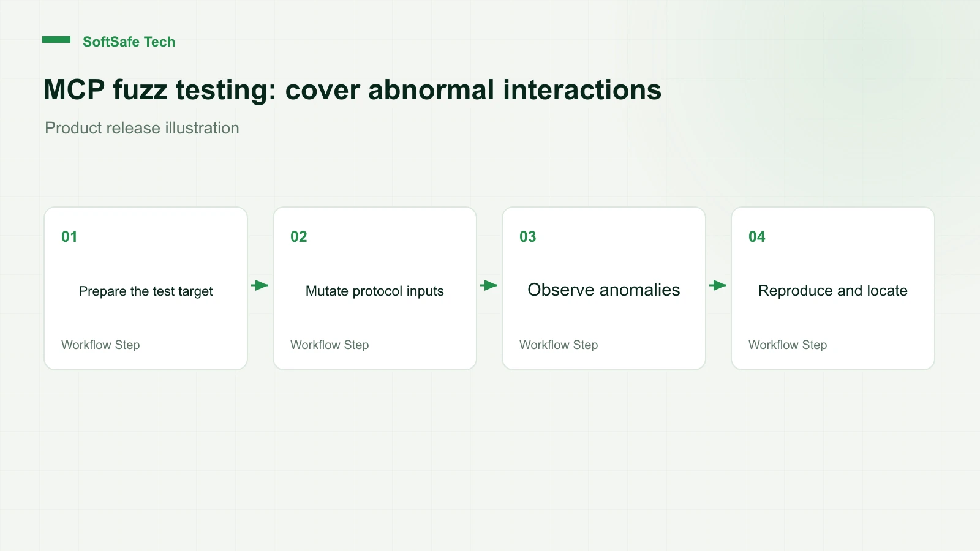Click Workflow Step label in card 02

[x=330, y=345]
